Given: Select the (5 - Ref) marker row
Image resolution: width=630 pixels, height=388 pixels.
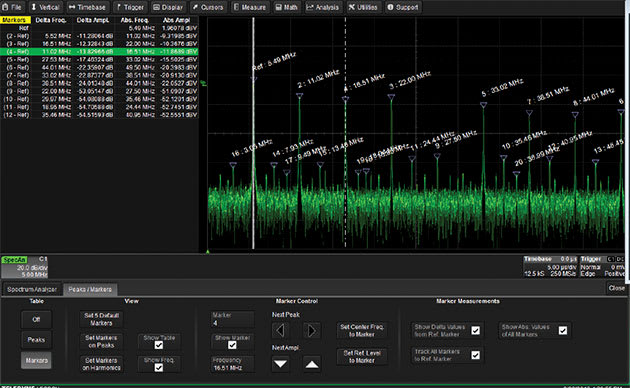Looking at the screenshot, I should click(x=99, y=59).
